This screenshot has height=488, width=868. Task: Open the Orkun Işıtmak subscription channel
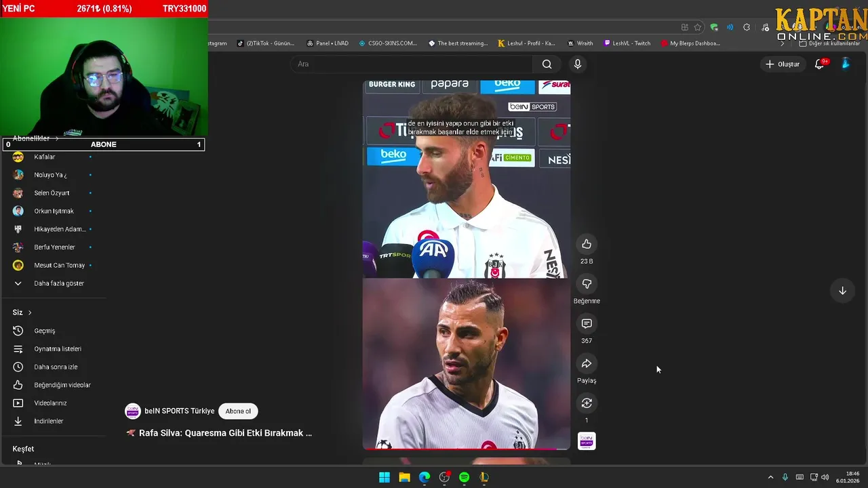pos(53,211)
